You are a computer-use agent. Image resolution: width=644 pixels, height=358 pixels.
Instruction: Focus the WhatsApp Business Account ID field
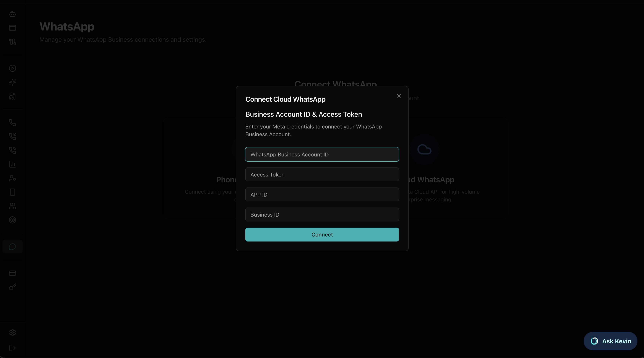tap(322, 155)
